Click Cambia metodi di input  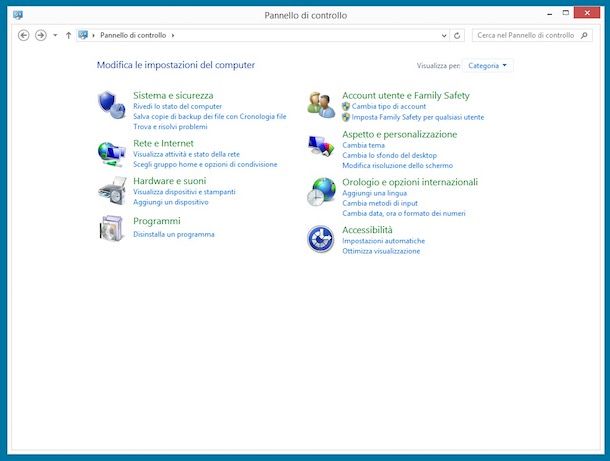pos(380,203)
